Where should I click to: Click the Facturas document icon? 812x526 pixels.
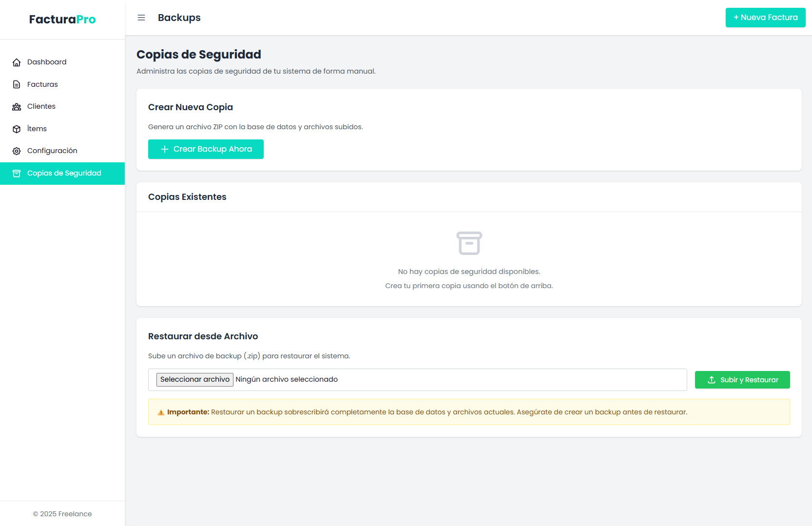(17, 84)
